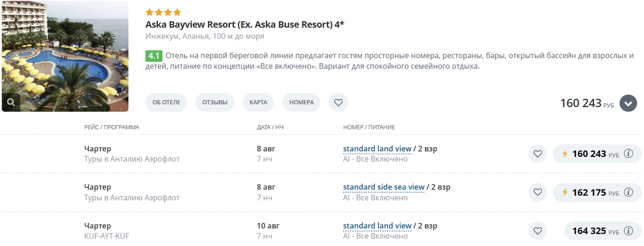The height and width of the screenshot is (246, 644).
Task: Open the hotel pool photo thumbnail
Action: point(65,56)
